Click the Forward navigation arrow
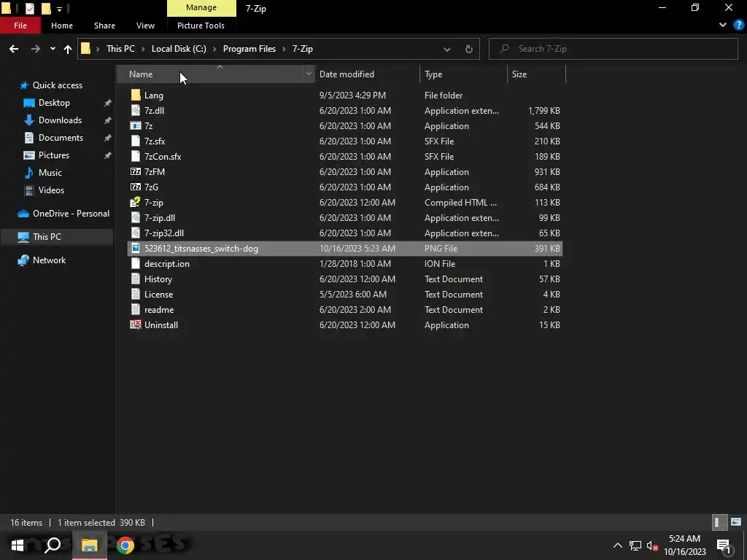Image resolution: width=747 pixels, height=560 pixels. click(35, 49)
